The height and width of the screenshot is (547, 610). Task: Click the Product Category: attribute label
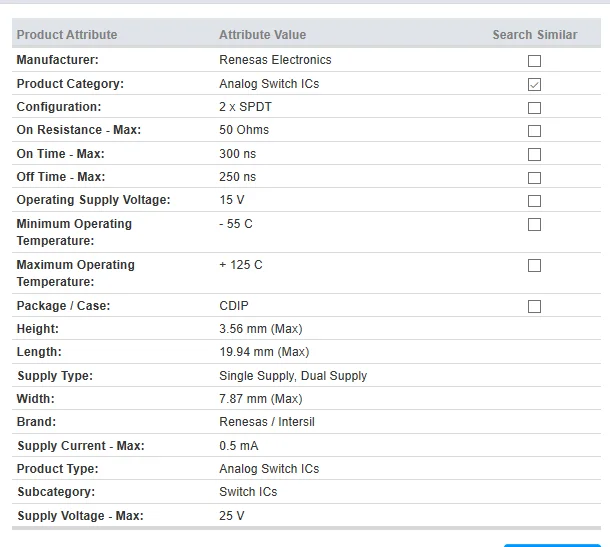(70, 84)
